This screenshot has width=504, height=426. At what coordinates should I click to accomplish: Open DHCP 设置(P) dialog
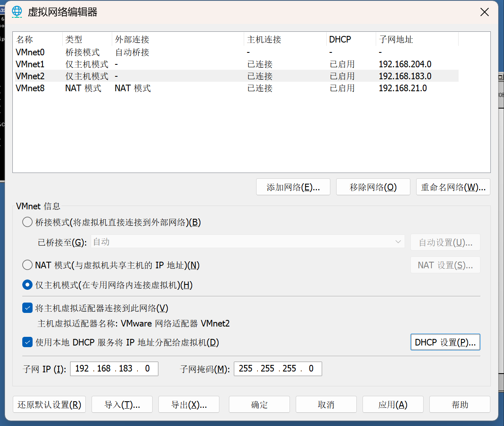pos(445,342)
